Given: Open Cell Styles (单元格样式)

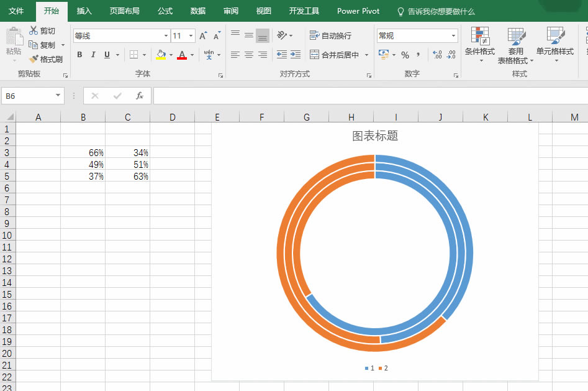Looking at the screenshot, I should (x=554, y=44).
